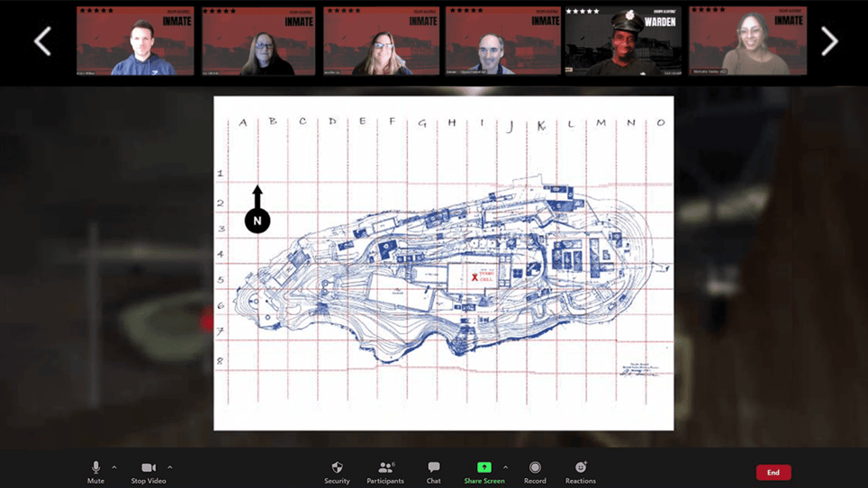This screenshot has height=488, width=868.
Task: Open the Reactions emoji menu
Action: [580, 467]
